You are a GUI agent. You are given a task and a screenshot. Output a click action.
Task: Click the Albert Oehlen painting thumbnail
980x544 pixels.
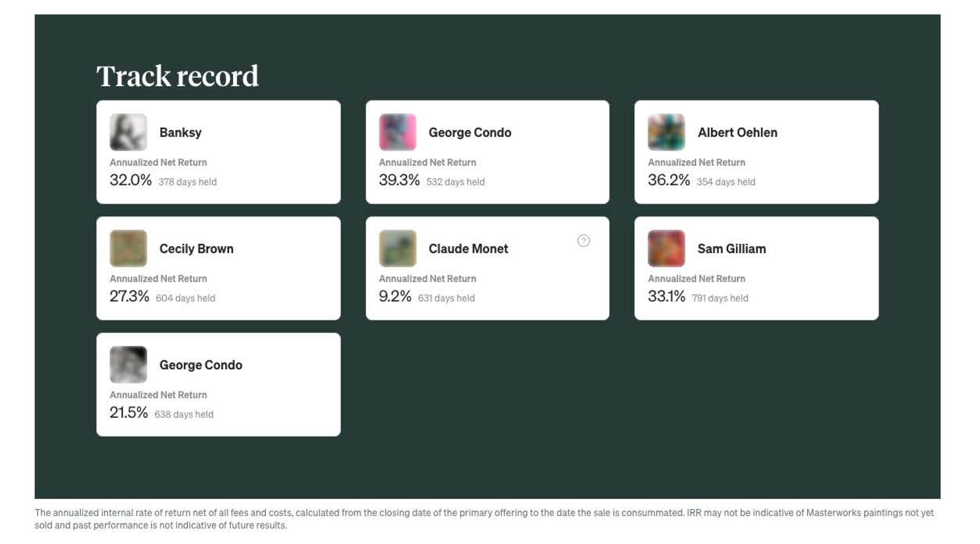tap(666, 132)
